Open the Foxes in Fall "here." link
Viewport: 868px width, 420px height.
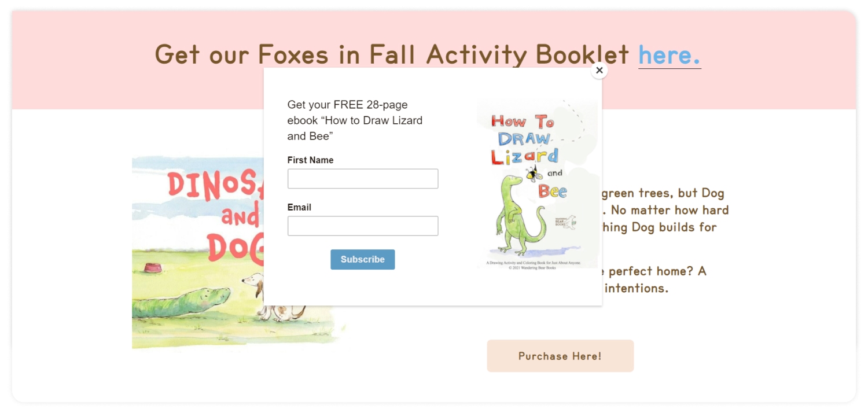[670, 55]
